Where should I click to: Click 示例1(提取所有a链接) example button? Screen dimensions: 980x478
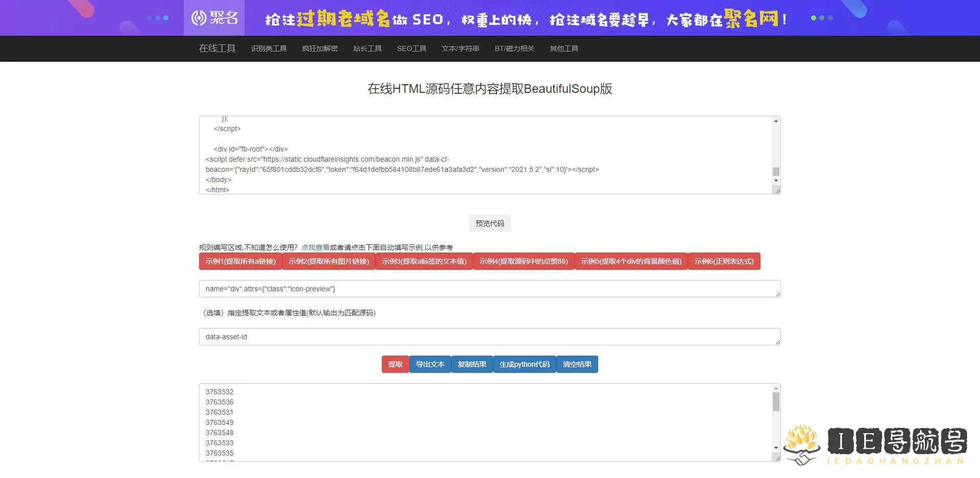pos(240,261)
